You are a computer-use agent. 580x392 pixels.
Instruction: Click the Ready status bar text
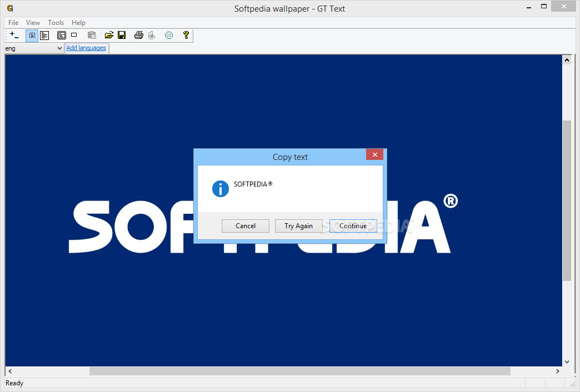click(14, 383)
